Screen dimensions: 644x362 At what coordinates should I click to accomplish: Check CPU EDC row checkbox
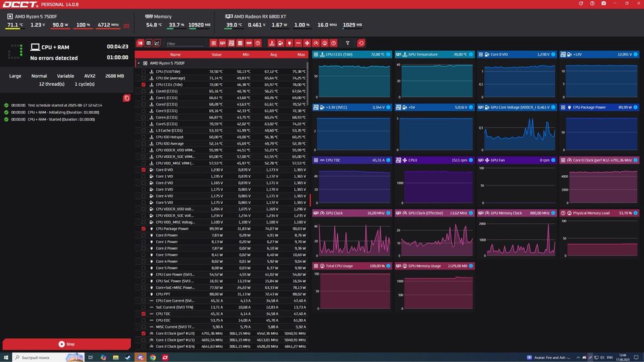tap(144, 321)
